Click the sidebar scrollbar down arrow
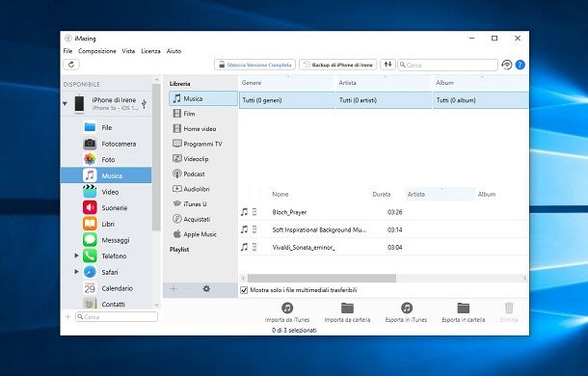This screenshot has width=588, height=376. tap(157, 305)
